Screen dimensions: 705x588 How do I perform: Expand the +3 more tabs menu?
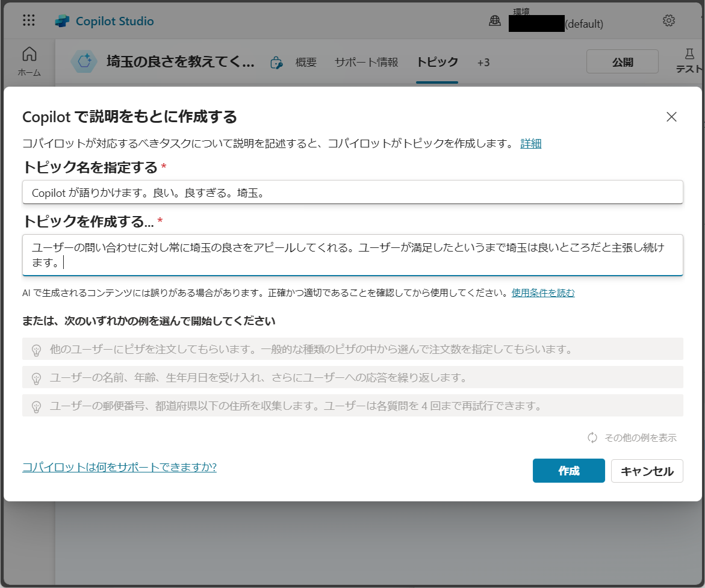pyautogui.click(x=483, y=63)
